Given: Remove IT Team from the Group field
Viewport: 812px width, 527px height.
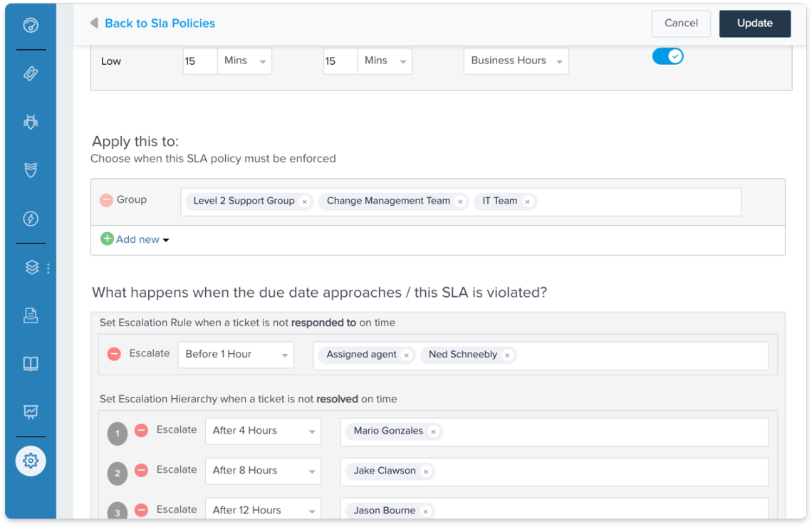Looking at the screenshot, I should [526, 202].
